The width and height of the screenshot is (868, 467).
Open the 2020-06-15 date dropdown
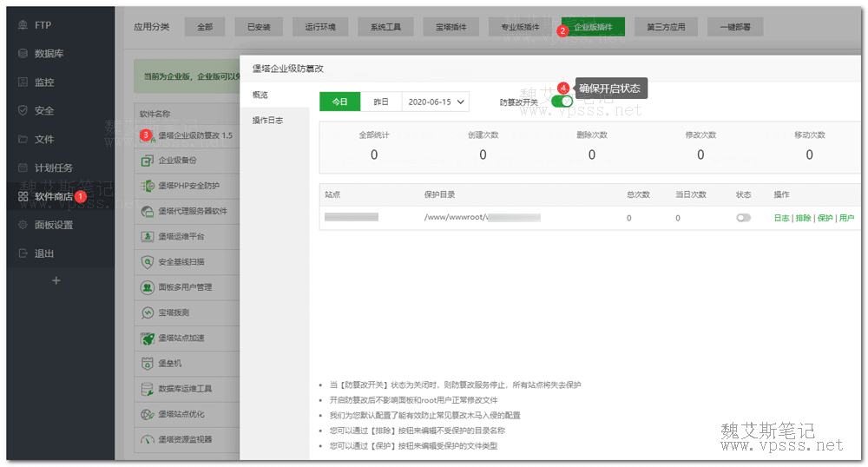point(436,102)
